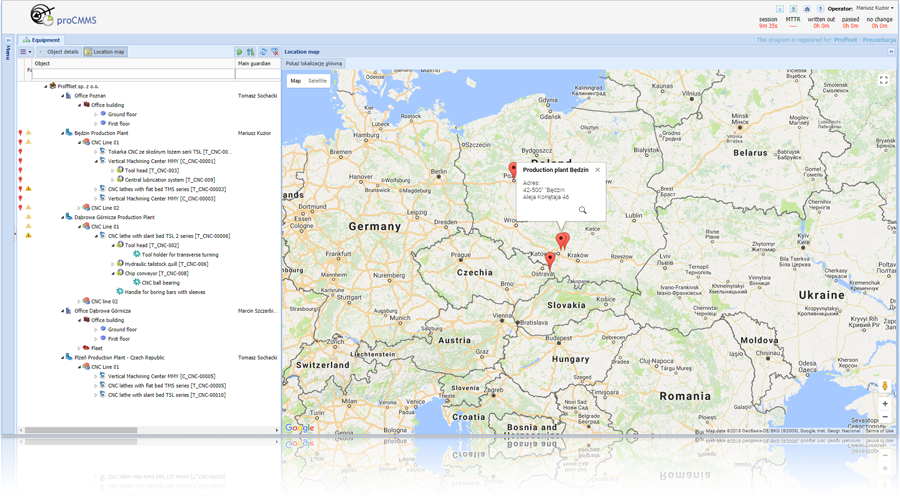
Task: Expand the left Menu side panel
Action: (x=8, y=40)
